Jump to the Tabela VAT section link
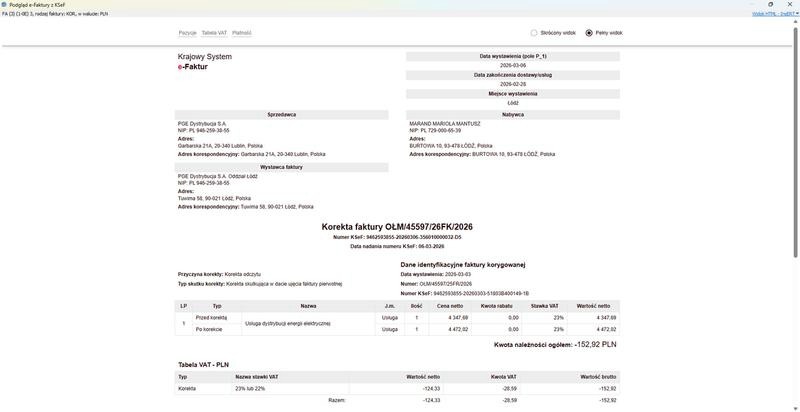This screenshot has height=412, width=800. pos(214,33)
